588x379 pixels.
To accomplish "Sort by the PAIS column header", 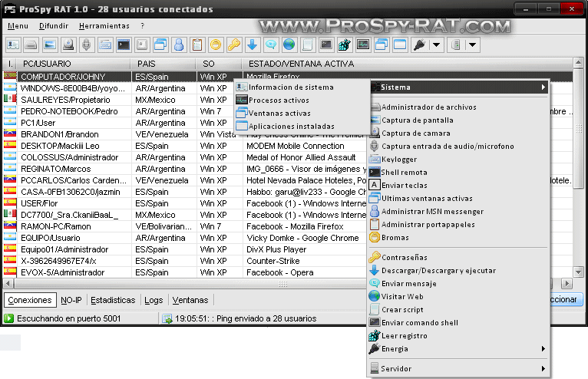I will (163, 64).
